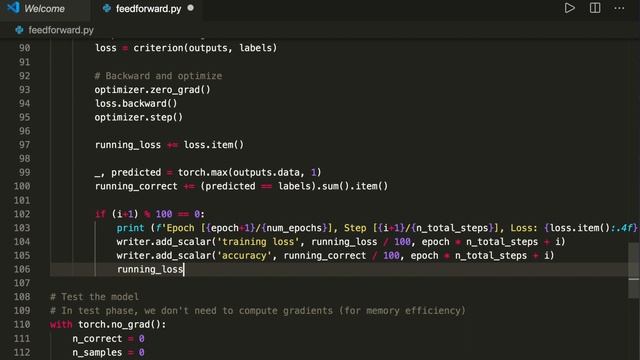Run the Python file with play icon
This screenshot has height=360, width=640.
coord(569,8)
